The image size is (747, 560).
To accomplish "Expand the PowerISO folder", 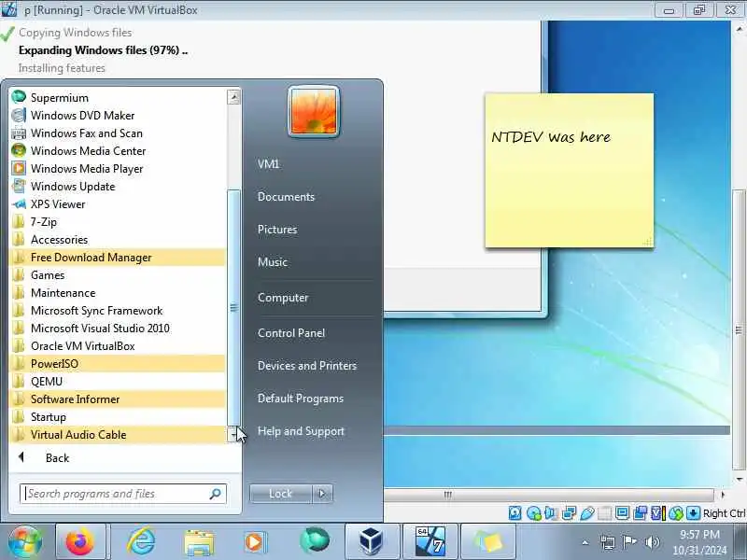I will coord(118,364).
